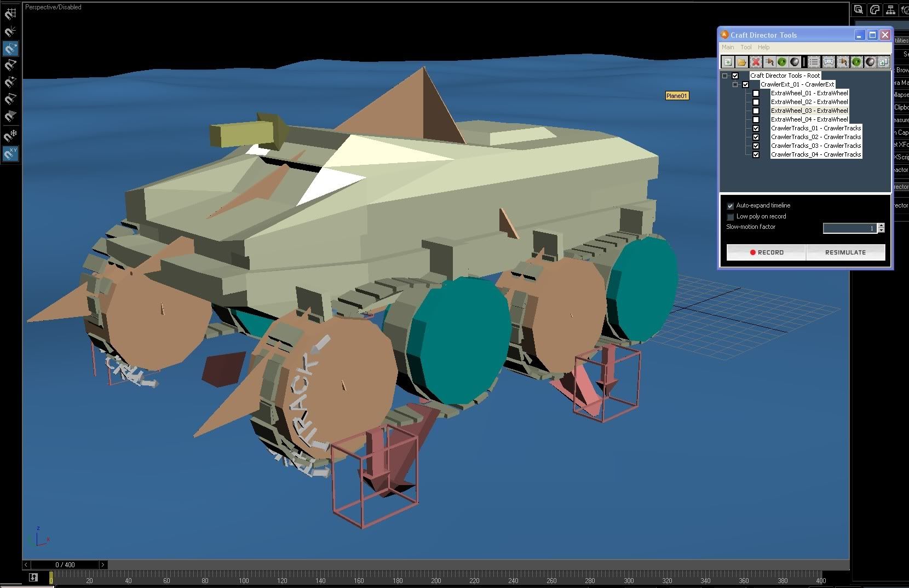909x588 pixels.
Task: Click the gamepad input settings icon
Action: 829,62
